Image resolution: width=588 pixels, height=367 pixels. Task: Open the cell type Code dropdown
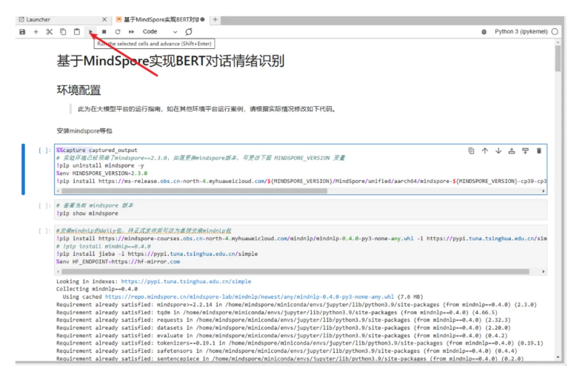(159, 32)
